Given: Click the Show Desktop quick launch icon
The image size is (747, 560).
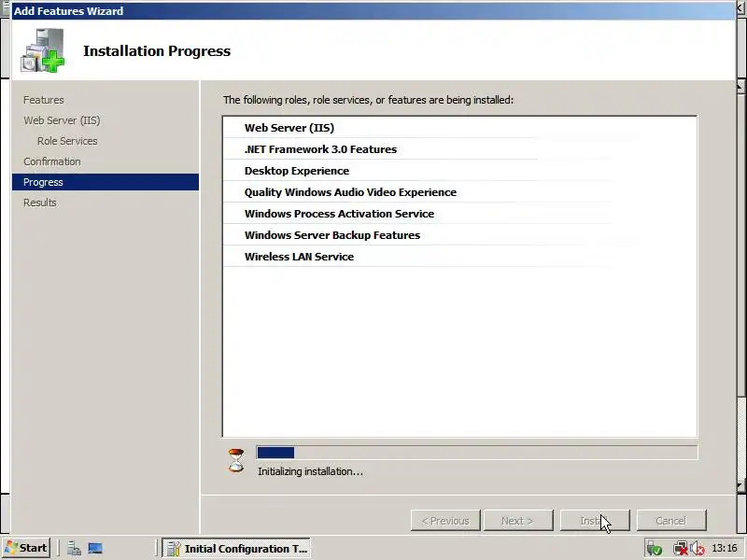Looking at the screenshot, I should pos(95,549).
